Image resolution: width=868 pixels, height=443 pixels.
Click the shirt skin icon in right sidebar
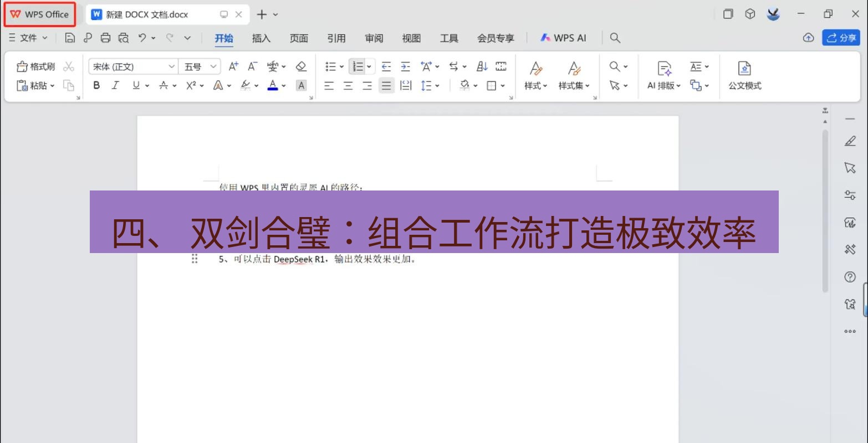coord(850,304)
